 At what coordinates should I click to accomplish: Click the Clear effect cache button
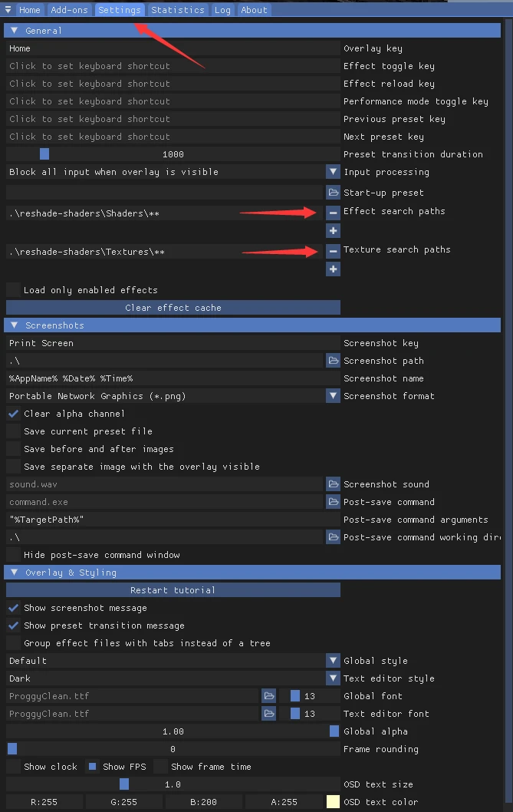click(x=173, y=308)
